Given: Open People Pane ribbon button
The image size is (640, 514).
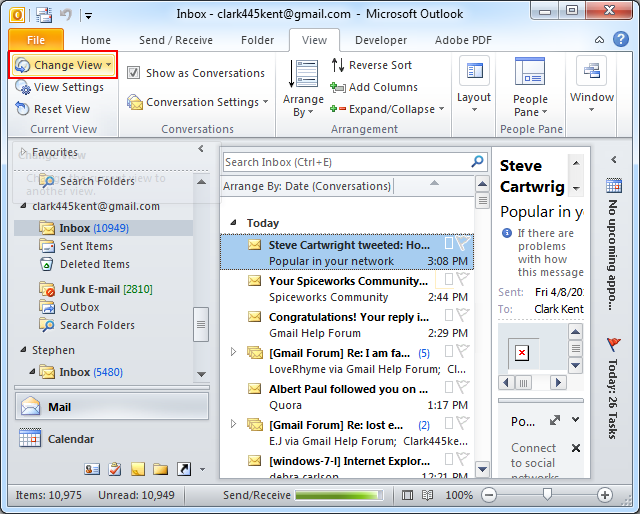Looking at the screenshot, I should 530,88.
